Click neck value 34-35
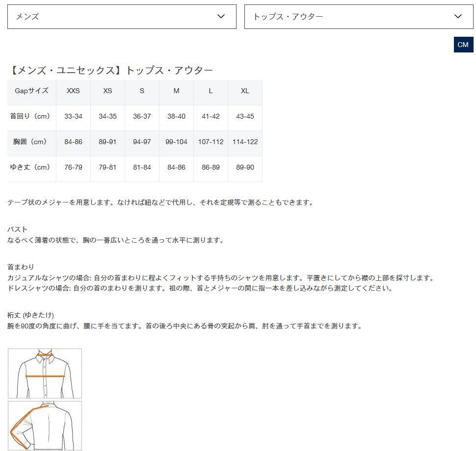The width and height of the screenshot is (476, 451). tap(107, 116)
